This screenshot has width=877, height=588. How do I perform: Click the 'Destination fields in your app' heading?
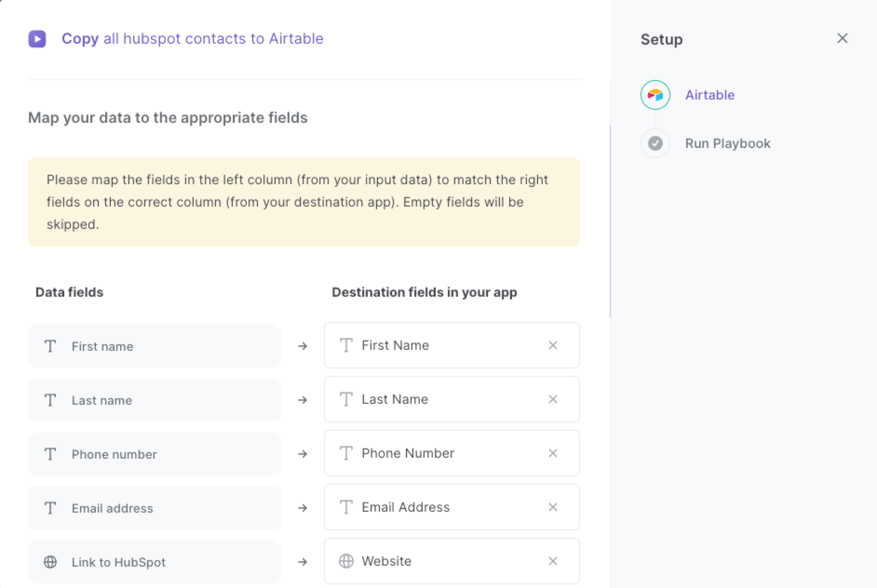[424, 293]
